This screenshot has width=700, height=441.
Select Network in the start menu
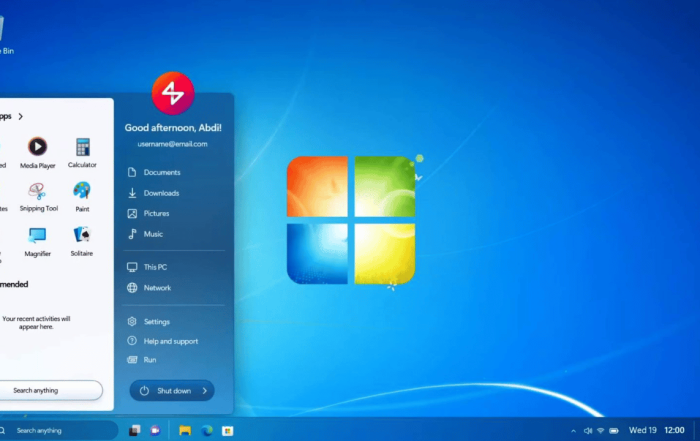157,288
